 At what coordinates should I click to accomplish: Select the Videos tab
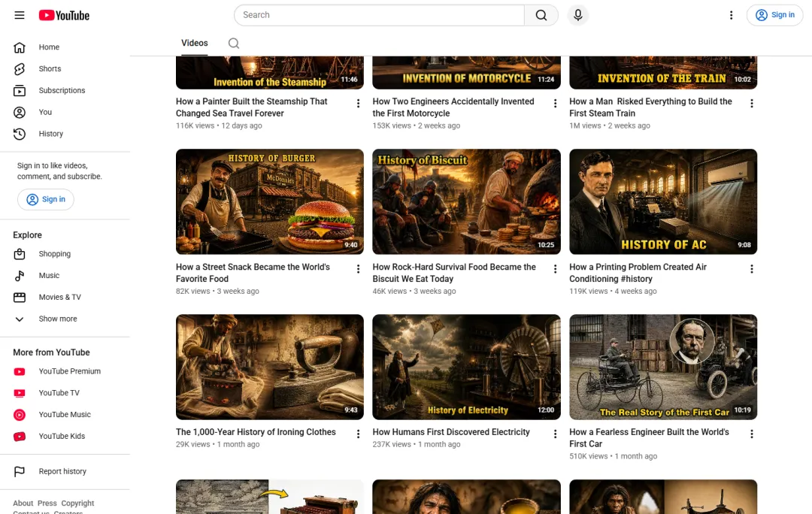pos(195,44)
